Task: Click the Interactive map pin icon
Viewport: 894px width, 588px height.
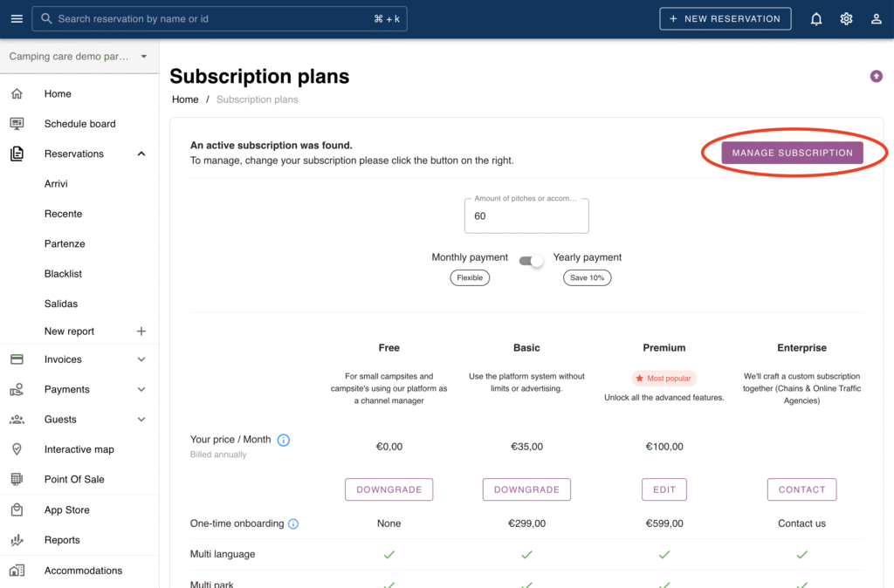Action: coord(17,449)
